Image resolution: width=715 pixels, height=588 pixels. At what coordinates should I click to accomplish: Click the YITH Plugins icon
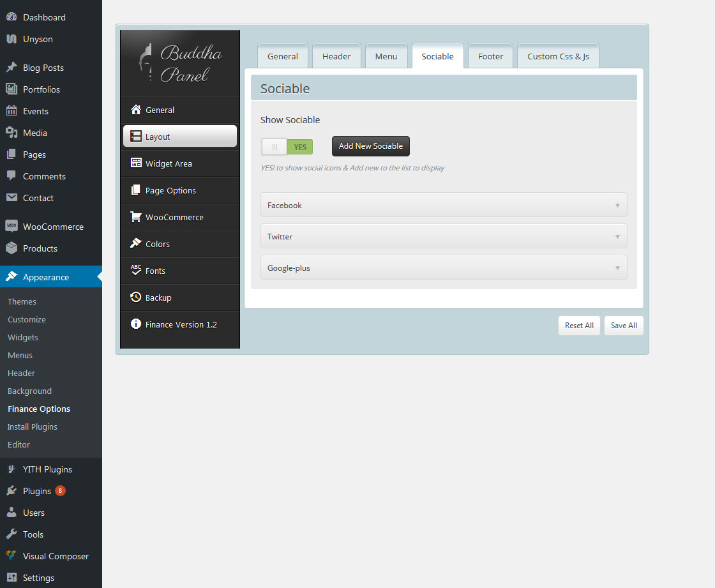pos(11,469)
